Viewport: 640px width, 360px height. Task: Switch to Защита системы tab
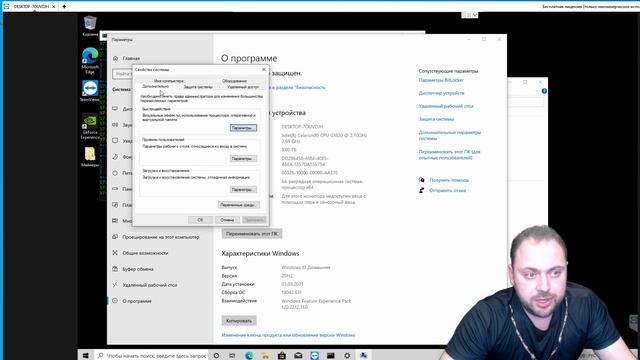click(198, 87)
